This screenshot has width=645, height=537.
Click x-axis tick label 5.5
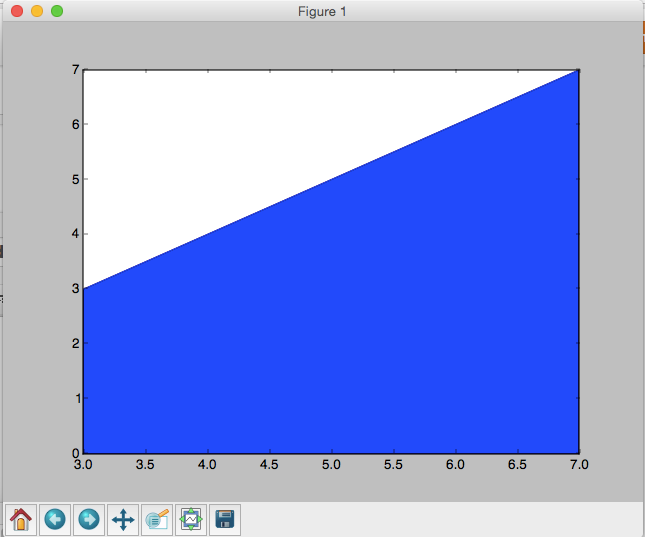(x=393, y=465)
